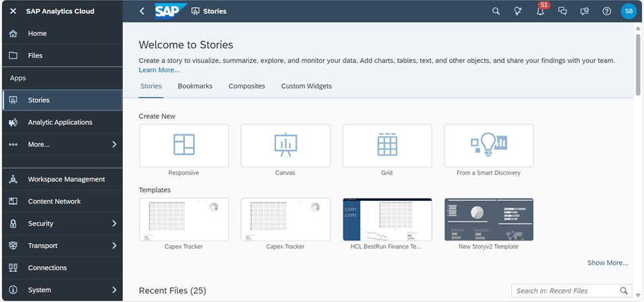
Task: Switch to the Bookmarks tab
Action: click(195, 87)
